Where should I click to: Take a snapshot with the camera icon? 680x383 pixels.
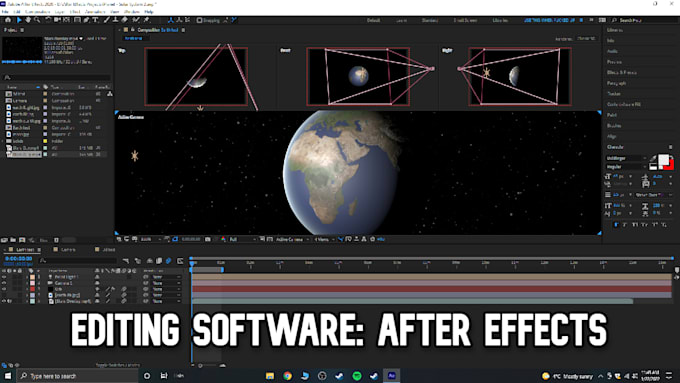tap(208, 239)
